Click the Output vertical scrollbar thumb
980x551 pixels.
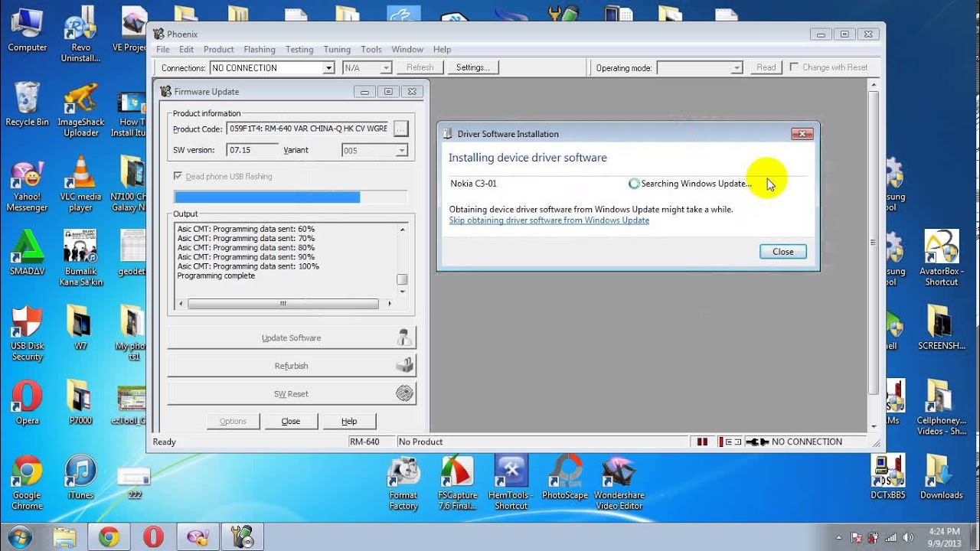pos(402,279)
